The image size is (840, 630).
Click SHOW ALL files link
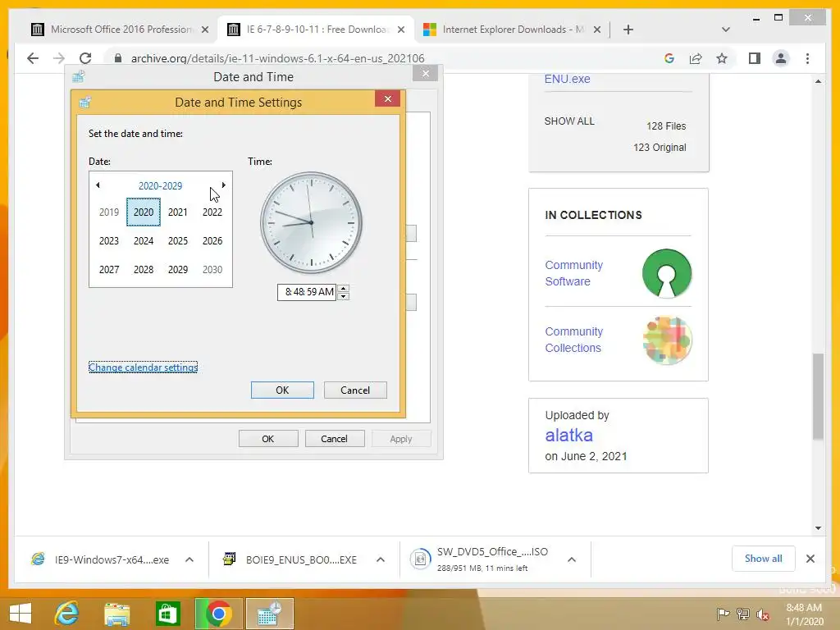(x=569, y=121)
